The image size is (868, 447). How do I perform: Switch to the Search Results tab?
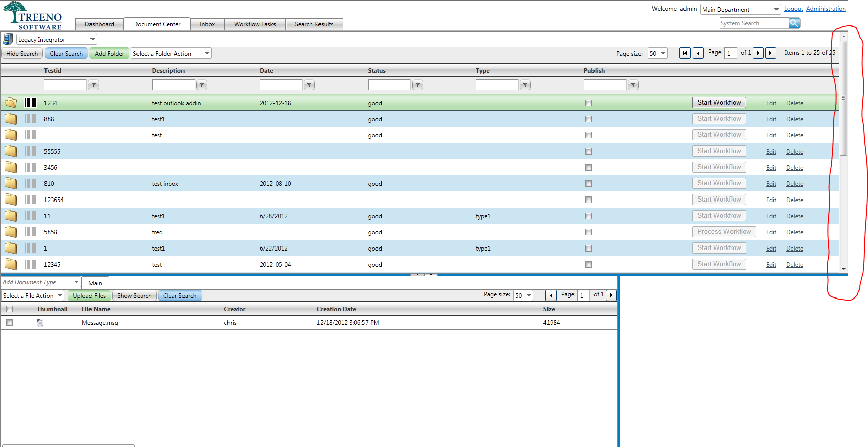pos(314,24)
